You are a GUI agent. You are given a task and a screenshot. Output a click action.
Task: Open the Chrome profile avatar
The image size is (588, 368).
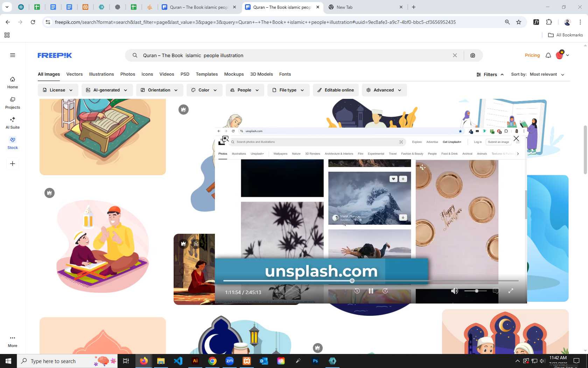pos(567,22)
